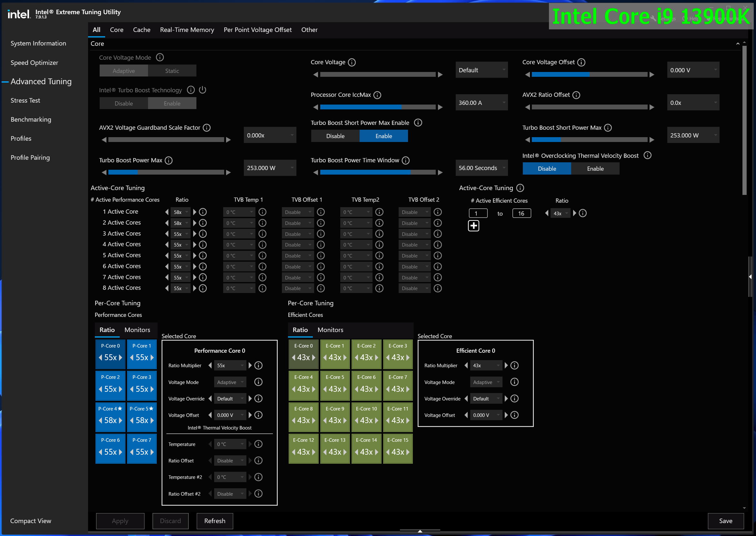Open Turbo Boost Short Power Max info icon
Screen dimensions: 756x536
(608, 128)
